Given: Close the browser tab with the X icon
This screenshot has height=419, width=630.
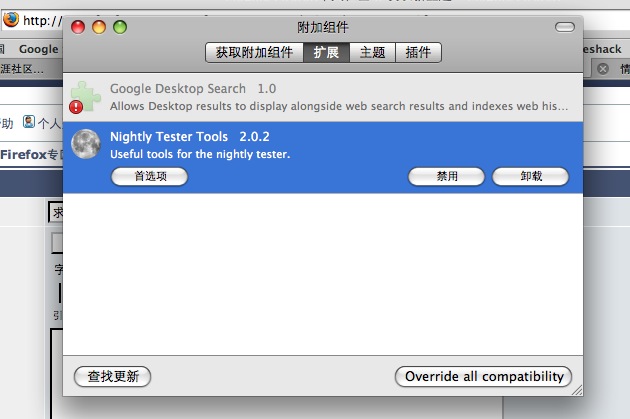Looking at the screenshot, I should coord(603,69).
